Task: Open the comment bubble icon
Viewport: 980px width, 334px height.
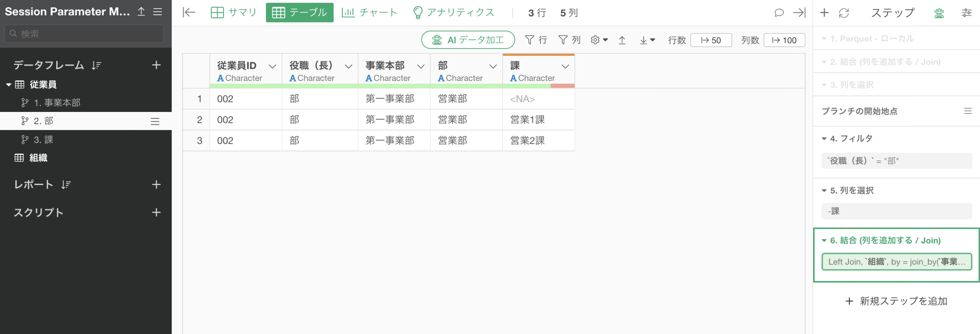Action: [x=779, y=13]
